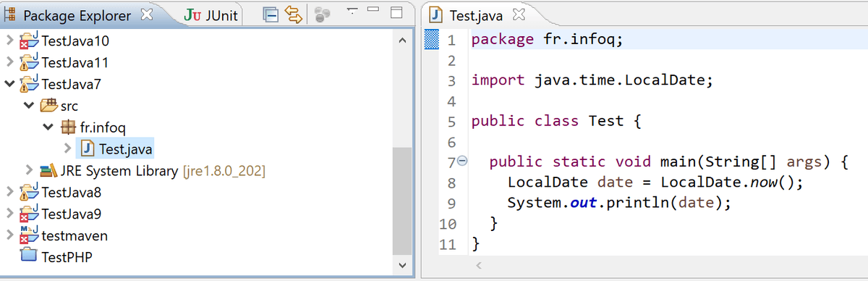Maximize the Package Explorer view

(x=396, y=12)
